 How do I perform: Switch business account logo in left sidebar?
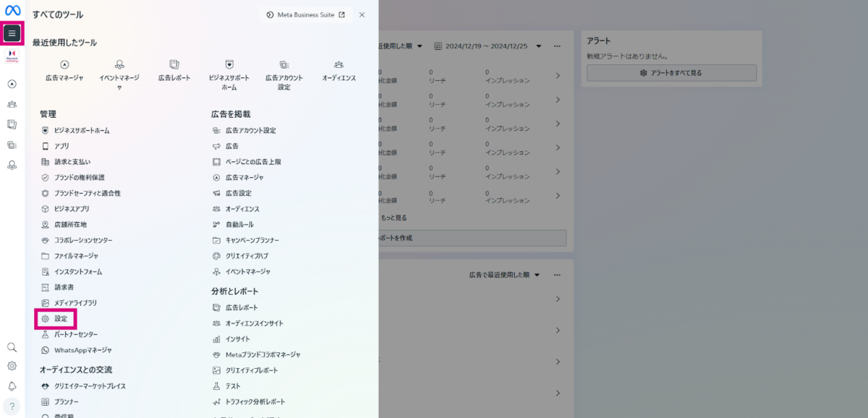click(12, 56)
